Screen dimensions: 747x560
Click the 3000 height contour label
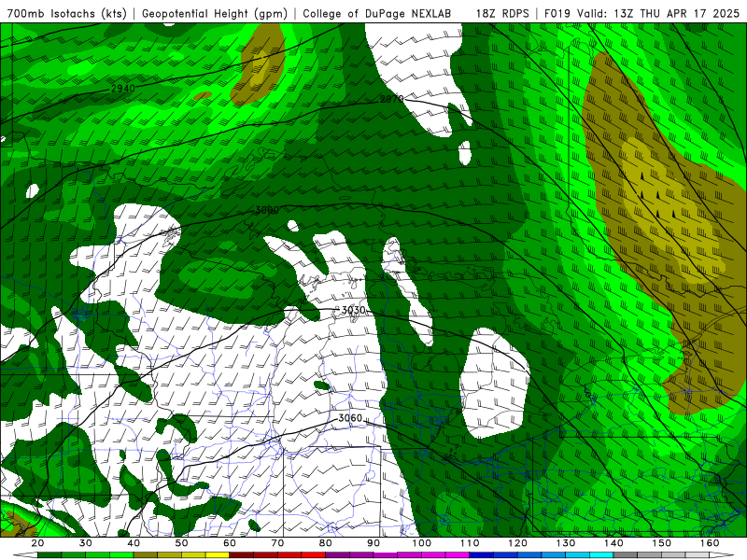point(267,210)
